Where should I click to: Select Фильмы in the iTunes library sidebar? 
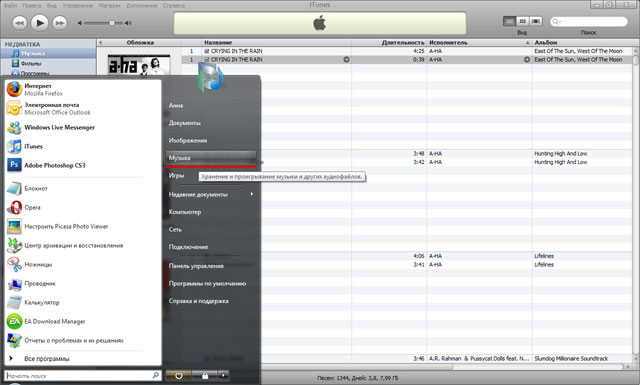click(x=48, y=63)
